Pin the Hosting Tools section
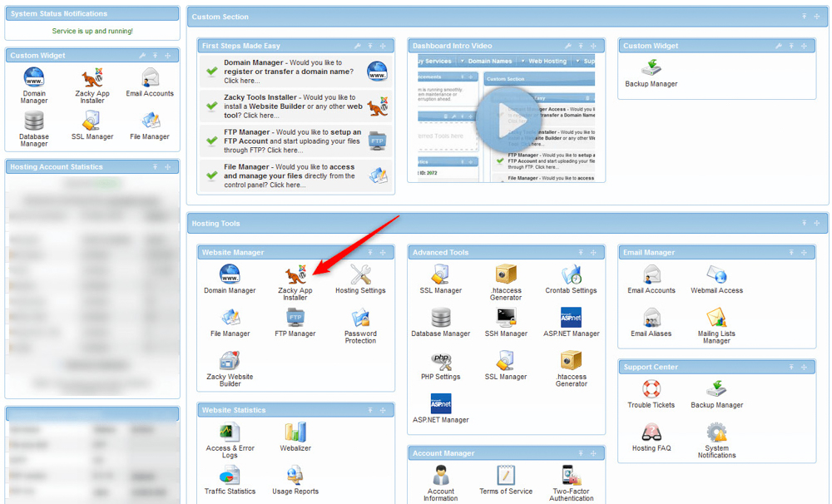 click(x=803, y=223)
